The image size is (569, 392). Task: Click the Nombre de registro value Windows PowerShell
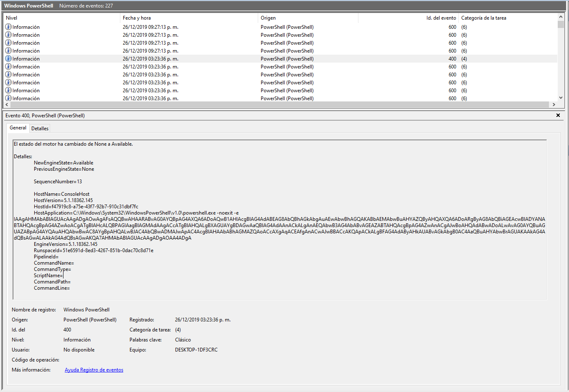86,310
